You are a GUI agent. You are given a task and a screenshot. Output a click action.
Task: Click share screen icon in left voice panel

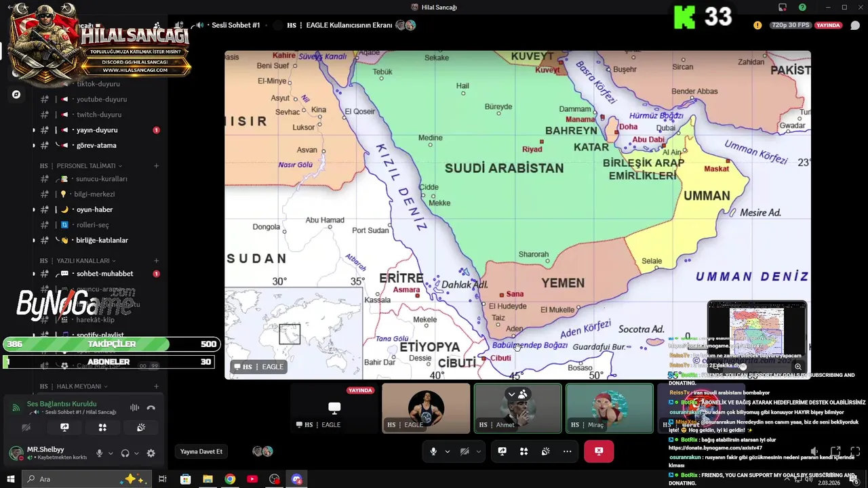[64, 428]
